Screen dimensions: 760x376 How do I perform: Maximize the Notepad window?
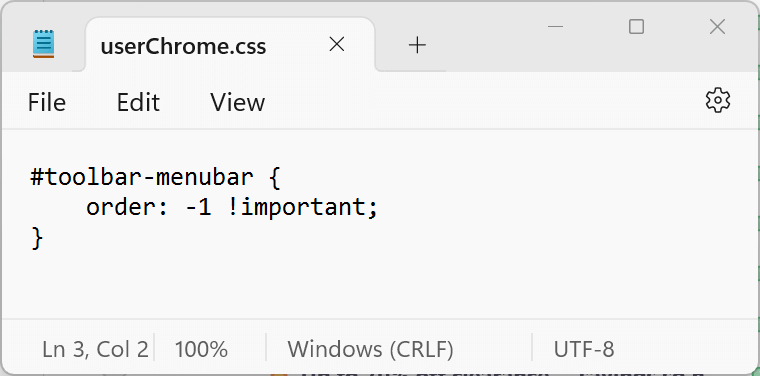coord(636,27)
